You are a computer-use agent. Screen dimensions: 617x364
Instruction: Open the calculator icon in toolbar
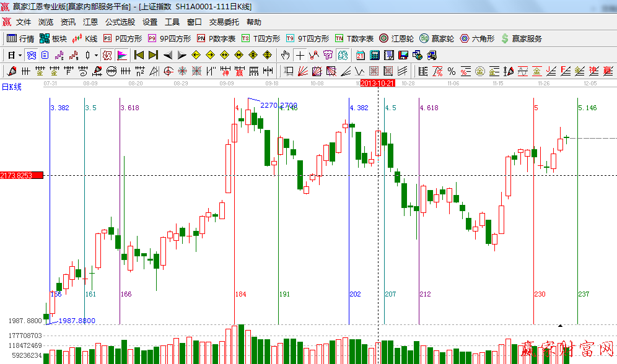(x=374, y=54)
